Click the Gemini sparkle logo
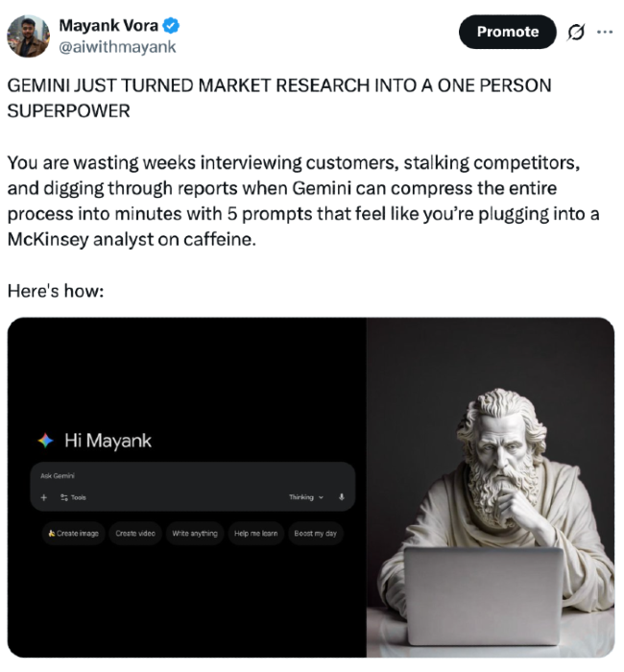The image size is (624, 672). pyautogui.click(x=46, y=441)
